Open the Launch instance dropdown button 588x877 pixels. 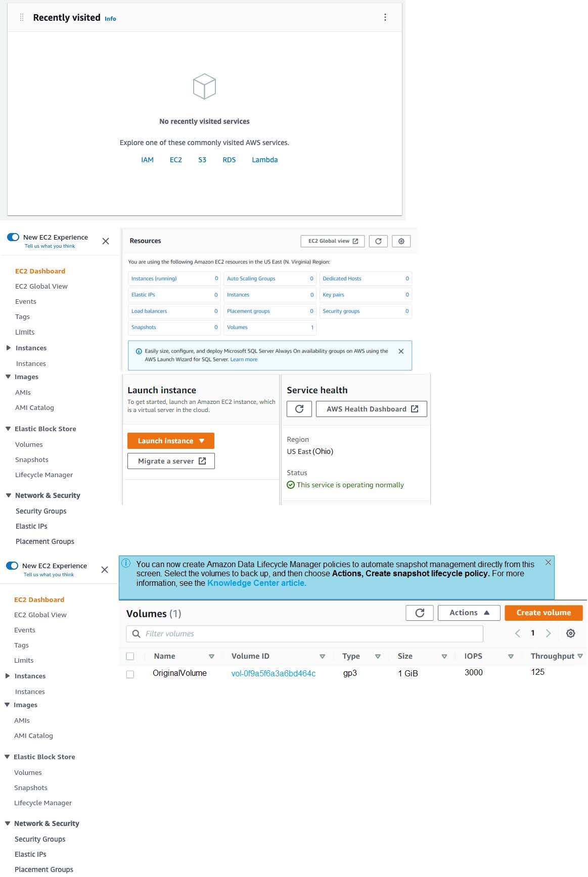tap(171, 441)
